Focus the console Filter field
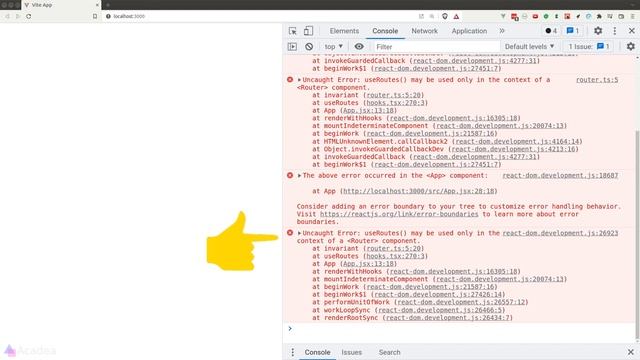Screen dimensions: 640x360 (x=436, y=47)
